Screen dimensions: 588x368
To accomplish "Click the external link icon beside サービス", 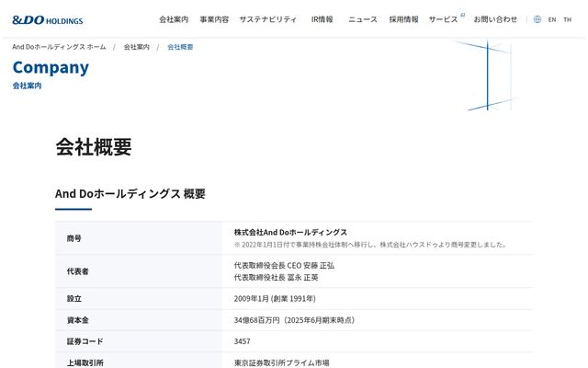I will click(463, 15).
